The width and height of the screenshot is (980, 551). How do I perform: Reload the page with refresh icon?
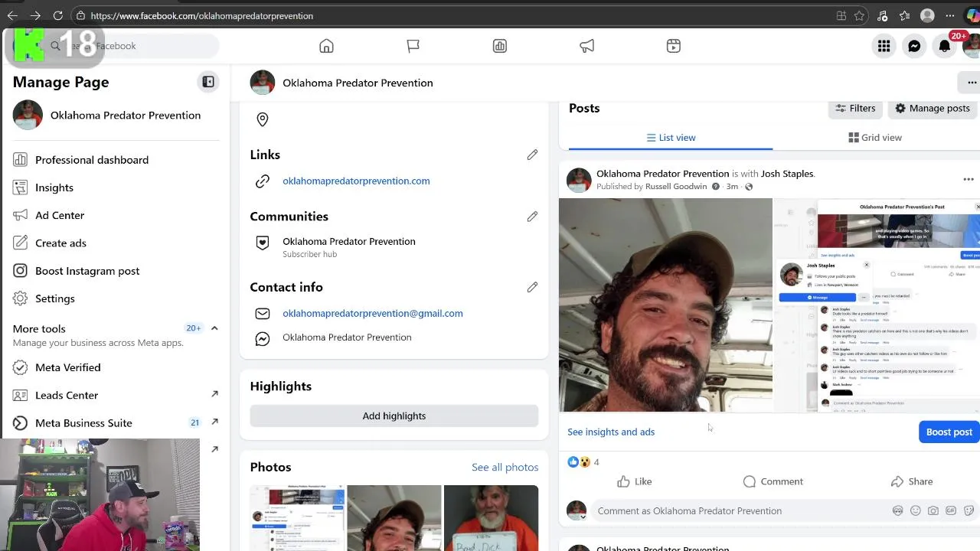tap(58, 15)
